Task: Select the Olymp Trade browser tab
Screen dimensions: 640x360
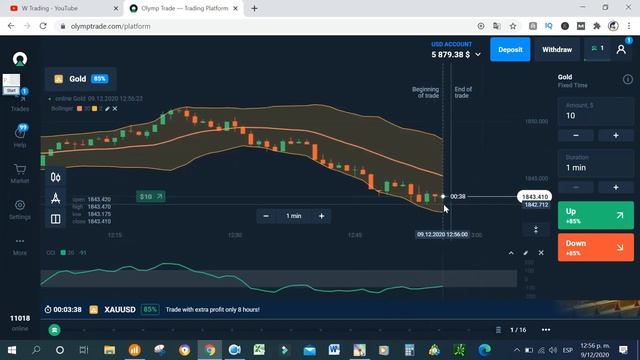Action: (x=184, y=8)
